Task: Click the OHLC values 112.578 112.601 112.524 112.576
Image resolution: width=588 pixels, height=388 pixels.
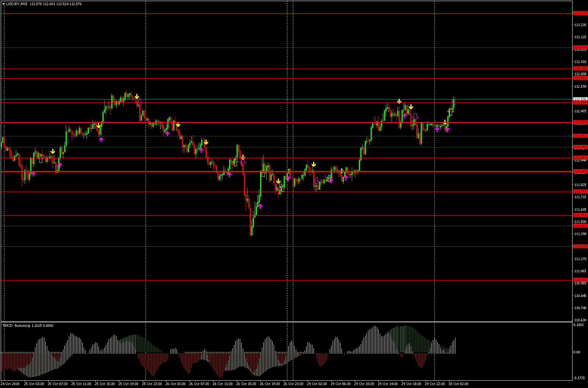Action: click(x=56, y=4)
